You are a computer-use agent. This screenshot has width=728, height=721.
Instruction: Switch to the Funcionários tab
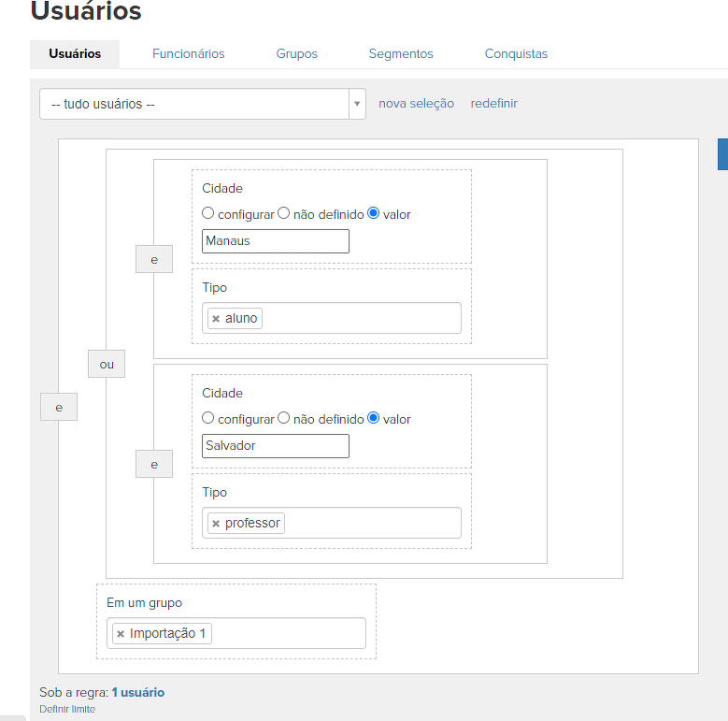point(189,54)
